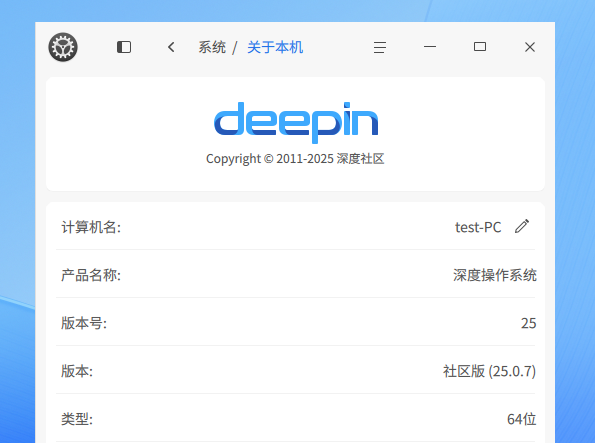
Task: Open the 系统 breadcrumb
Action: [212, 47]
